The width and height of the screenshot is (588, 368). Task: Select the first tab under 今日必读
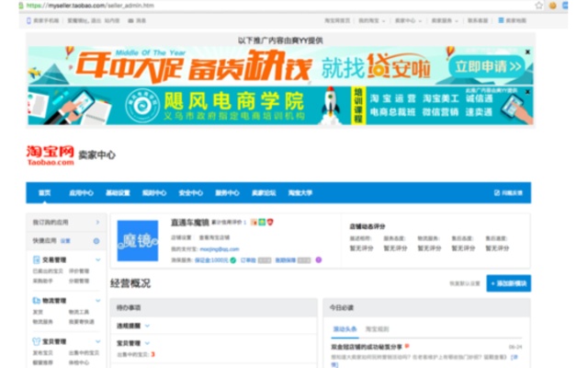[345, 329]
